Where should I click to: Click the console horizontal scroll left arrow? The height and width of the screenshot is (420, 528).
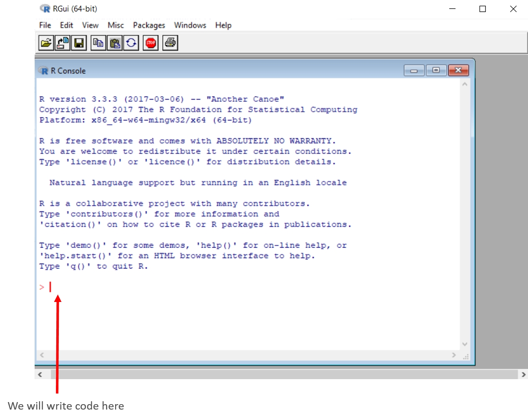tap(42, 355)
